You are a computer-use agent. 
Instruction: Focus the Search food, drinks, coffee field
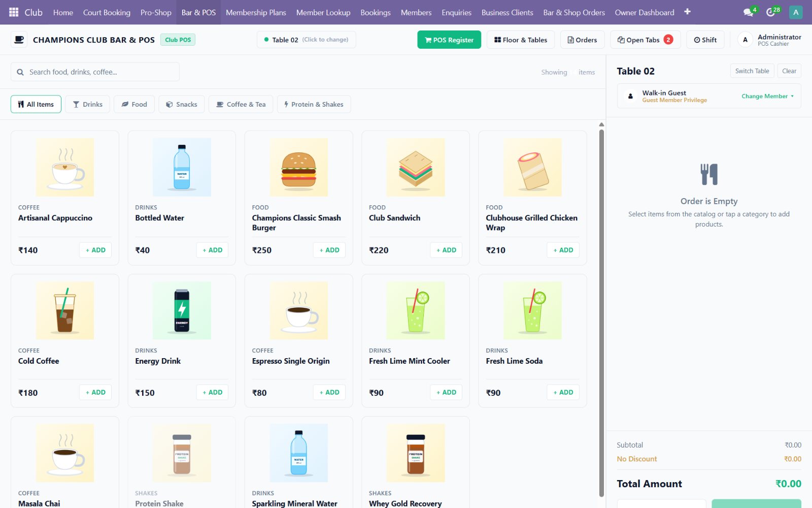pyautogui.click(x=95, y=72)
